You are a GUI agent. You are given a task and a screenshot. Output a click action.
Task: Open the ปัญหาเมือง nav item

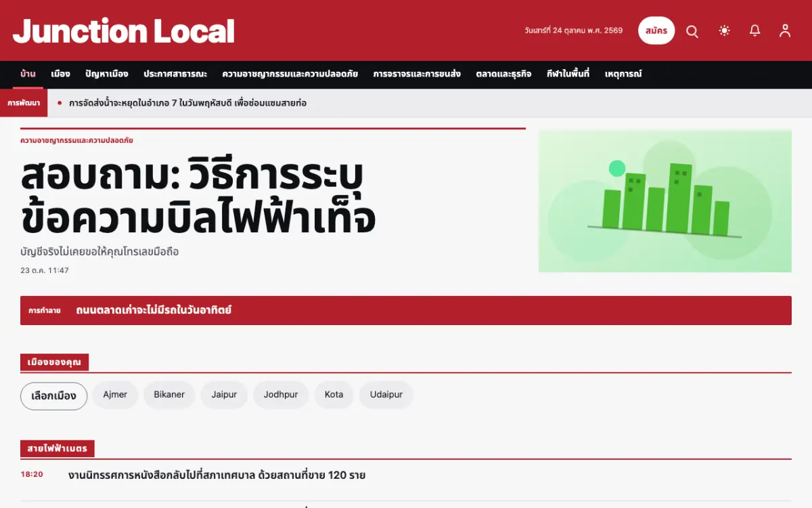(107, 74)
